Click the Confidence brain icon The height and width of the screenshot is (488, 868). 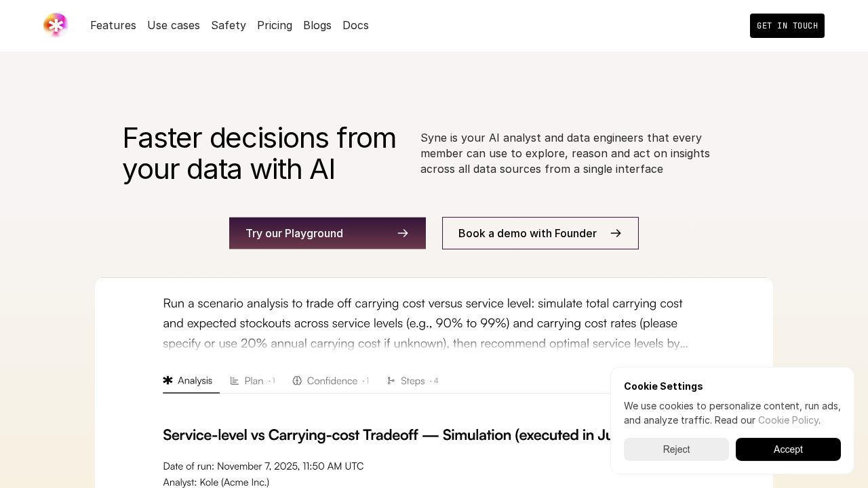tap(297, 381)
